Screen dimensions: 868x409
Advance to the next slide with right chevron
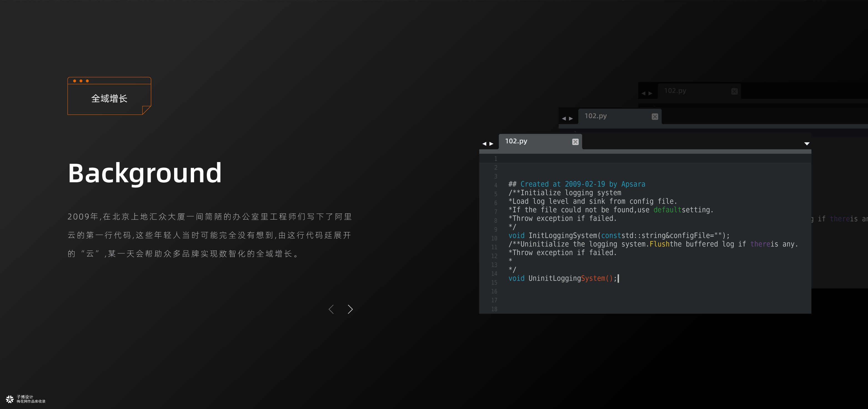click(350, 309)
